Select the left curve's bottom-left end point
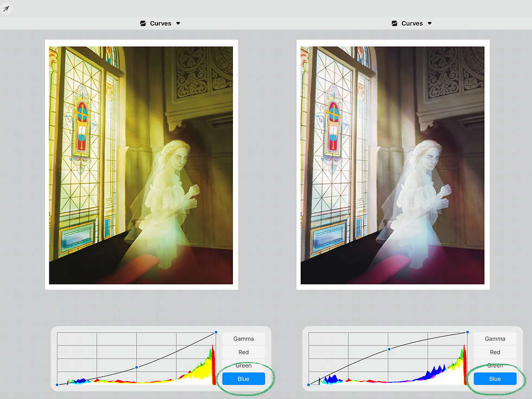Image resolution: width=532 pixels, height=399 pixels. pos(57,385)
